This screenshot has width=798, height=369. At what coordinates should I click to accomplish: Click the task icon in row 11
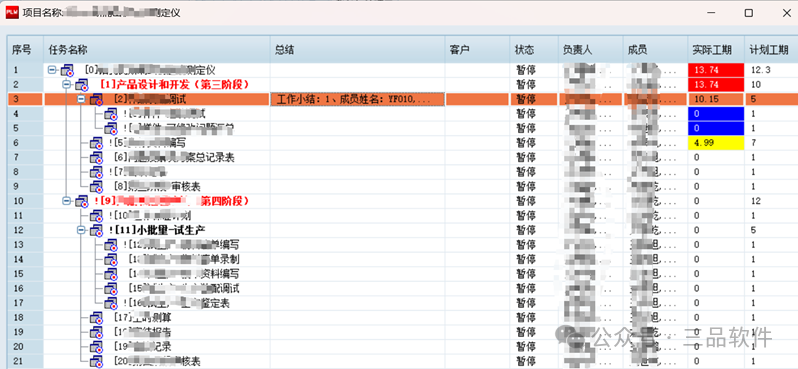(96, 216)
